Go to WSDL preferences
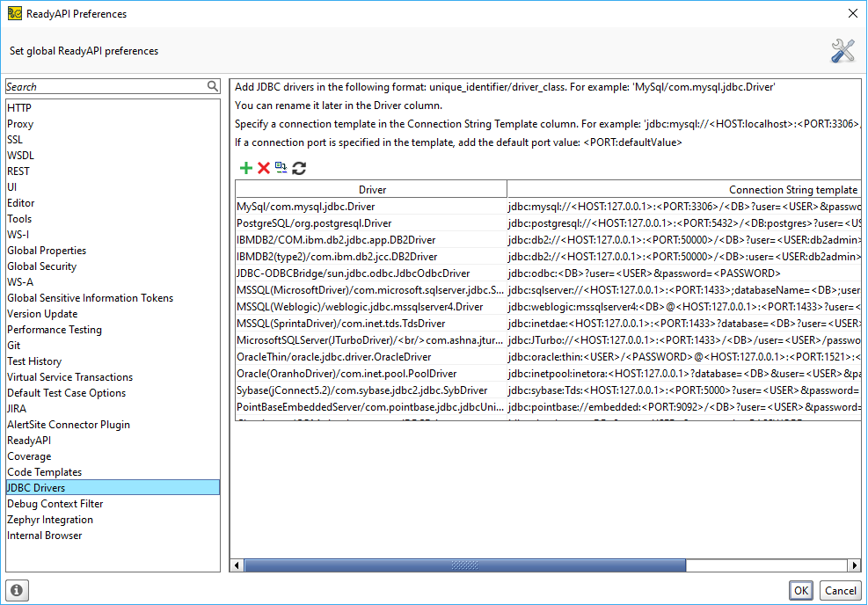The image size is (868, 605). point(113,156)
